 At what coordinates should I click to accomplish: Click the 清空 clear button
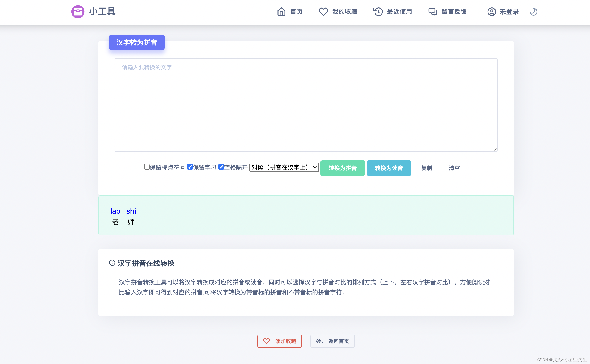click(x=454, y=168)
